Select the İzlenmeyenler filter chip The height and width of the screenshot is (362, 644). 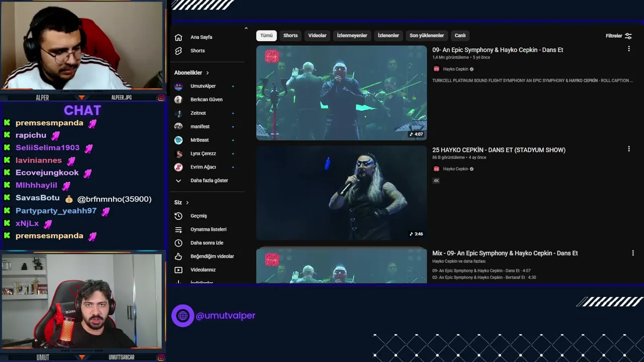click(x=352, y=36)
